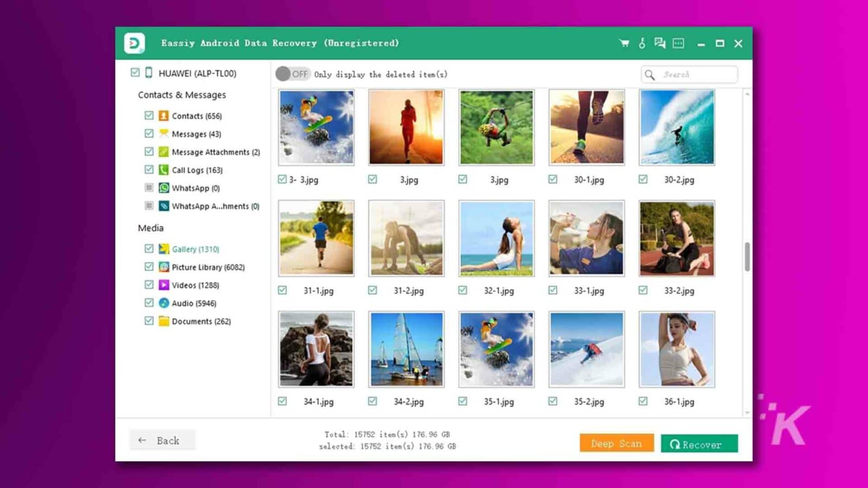Open the 34-2.jpg sailboats thumbnail
The image size is (868, 488).
[x=406, y=349]
